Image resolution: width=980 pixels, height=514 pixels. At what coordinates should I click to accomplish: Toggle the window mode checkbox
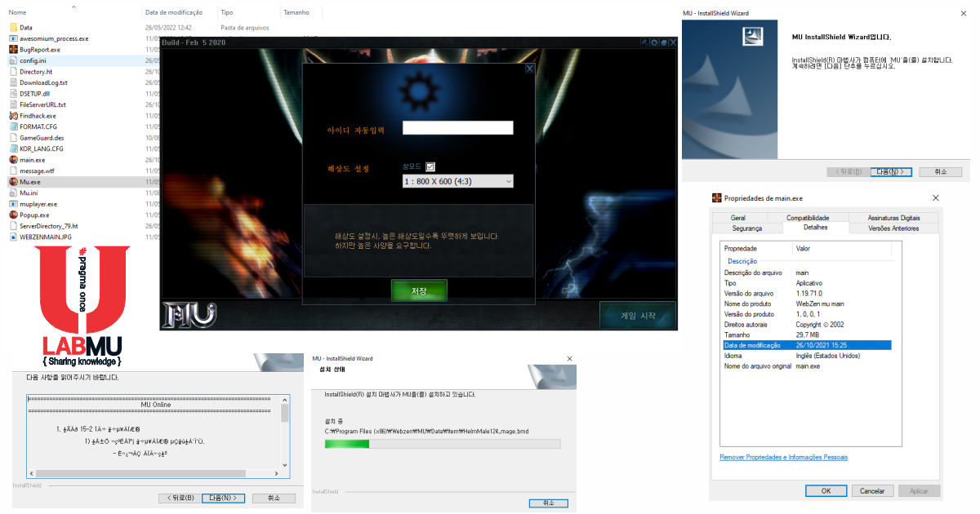click(430, 166)
